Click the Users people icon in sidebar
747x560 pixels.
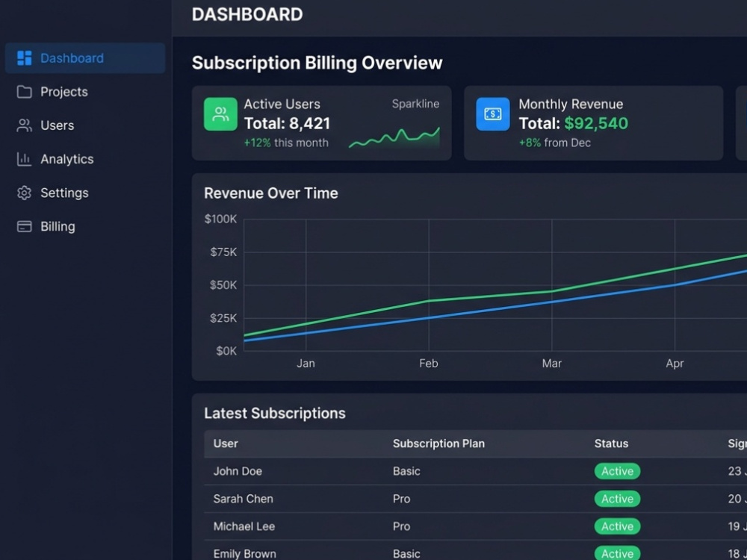click(25, 125)
